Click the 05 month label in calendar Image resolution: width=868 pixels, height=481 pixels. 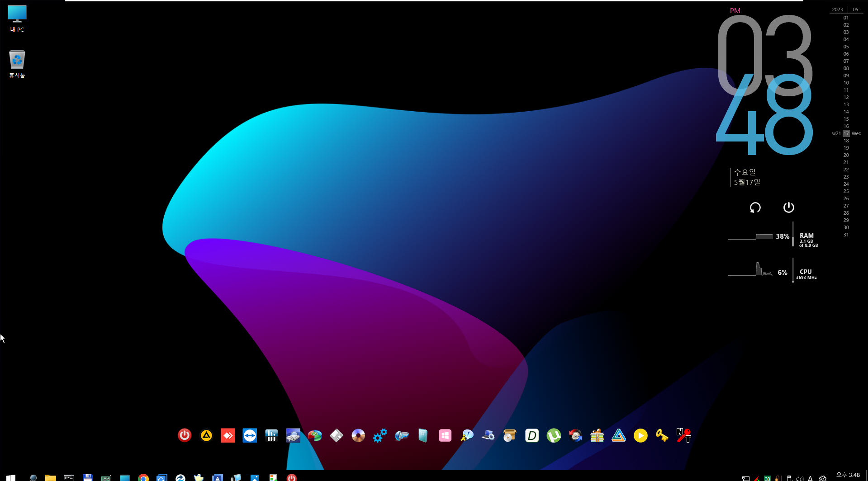[x=855, y=9]
